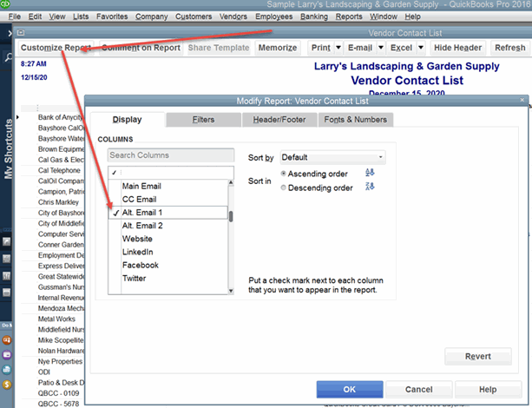Open the Vendors menu
Viewport: 532px width, 408px height.
[x=234, y=16]
